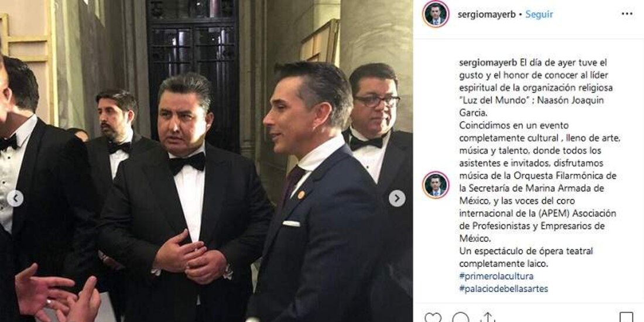Share the post with the upward arrow icon
Image resolution: width=644 pixels, height=322 pixels.
[x=488, y=317]
